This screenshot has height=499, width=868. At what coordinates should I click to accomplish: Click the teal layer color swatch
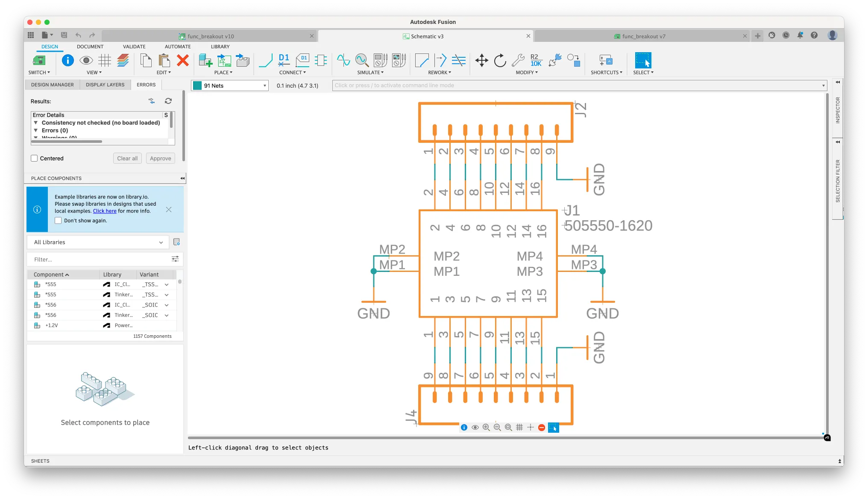[197, 86]
